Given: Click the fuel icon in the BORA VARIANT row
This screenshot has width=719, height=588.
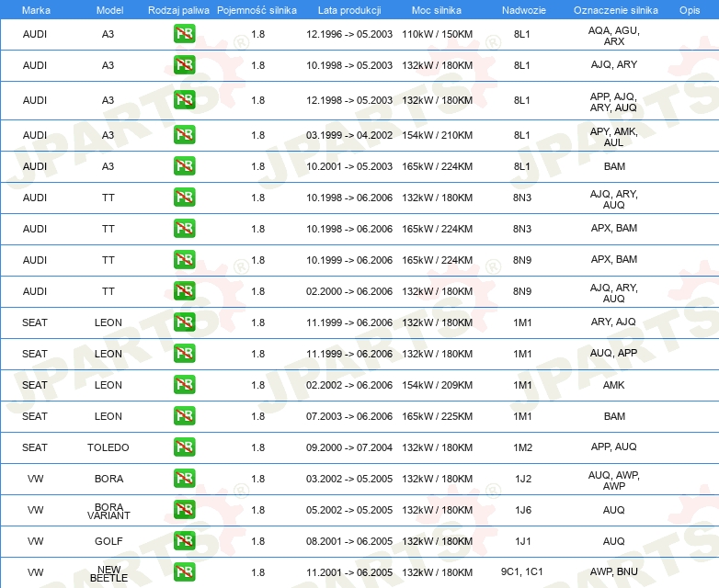Looking at the screenshot, I should 184,509.
